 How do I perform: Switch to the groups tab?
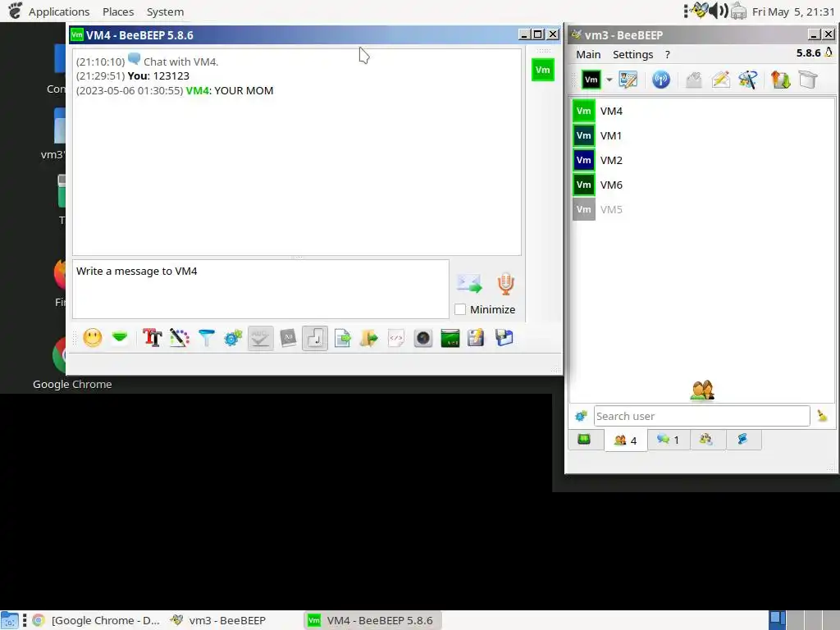(x=706, y=440)
